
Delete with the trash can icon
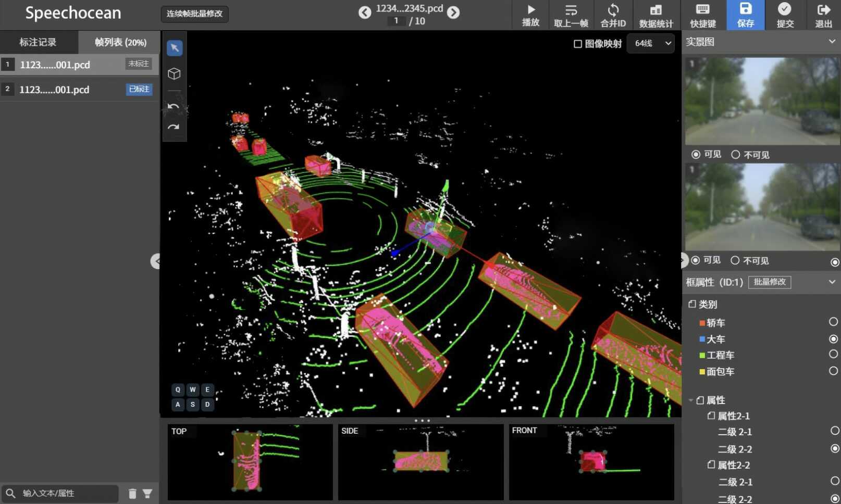pos(132,494)
